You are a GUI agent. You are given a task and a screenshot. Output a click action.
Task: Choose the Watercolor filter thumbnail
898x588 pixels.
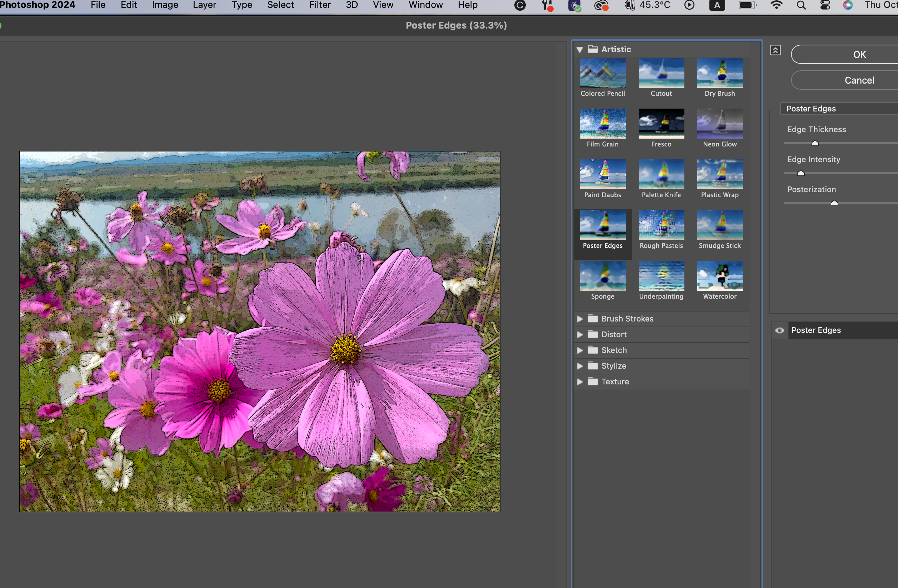719,275
